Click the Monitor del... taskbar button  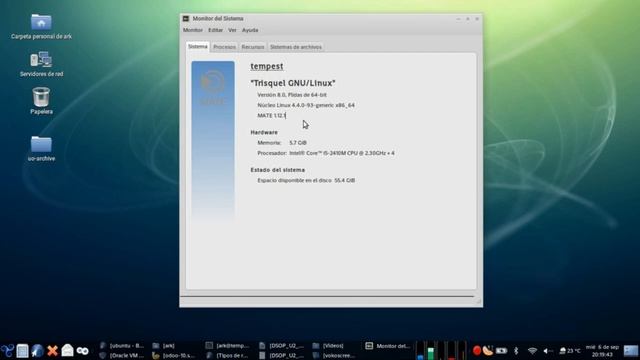pyautogui.click(x=388, y=346)
